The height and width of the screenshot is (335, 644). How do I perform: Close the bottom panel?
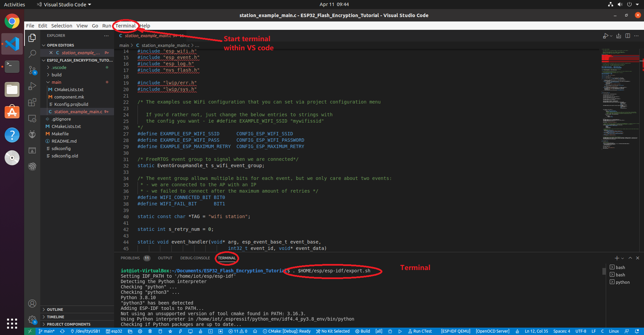[x=638, y=258]
